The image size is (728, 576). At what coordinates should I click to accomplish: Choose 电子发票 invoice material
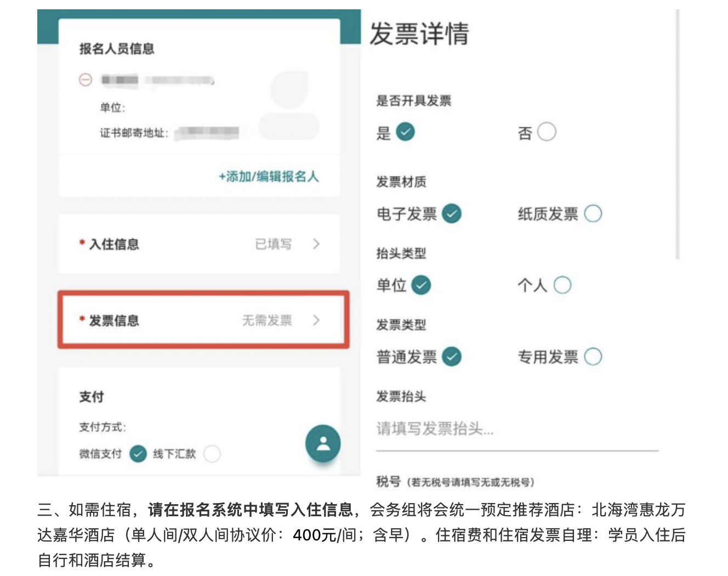click(x=452, y=213)
